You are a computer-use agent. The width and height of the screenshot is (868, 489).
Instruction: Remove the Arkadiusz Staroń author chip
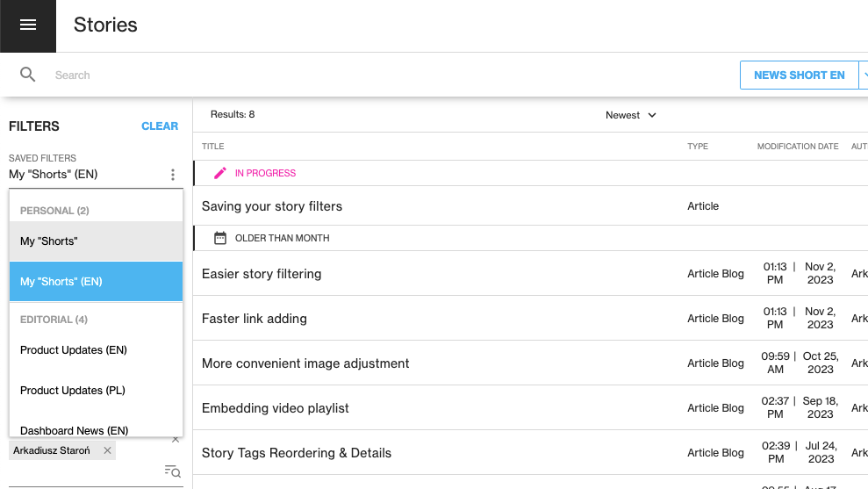(107, 450)
